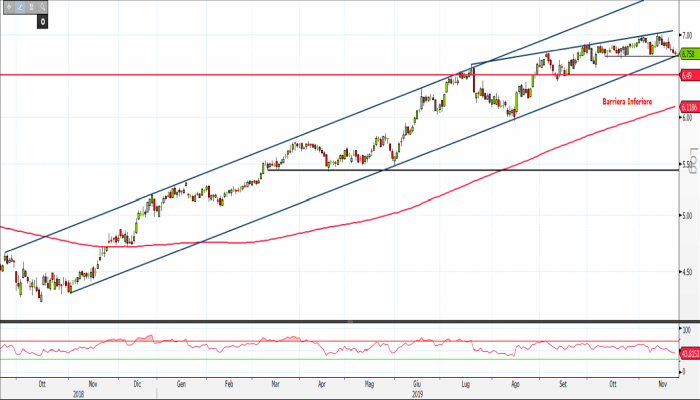Click the 2019 year label on the time axis

(420, 393)
